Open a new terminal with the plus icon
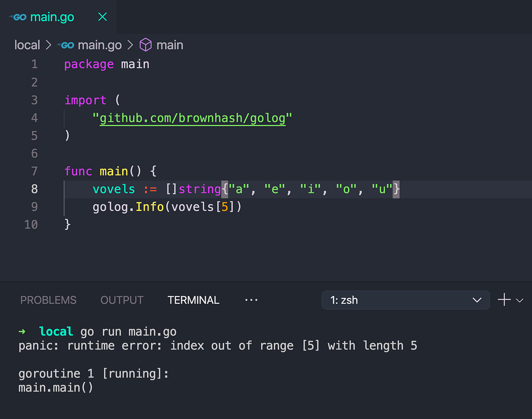The width and height of the screenshot is (532, 419). click(504, 300)
